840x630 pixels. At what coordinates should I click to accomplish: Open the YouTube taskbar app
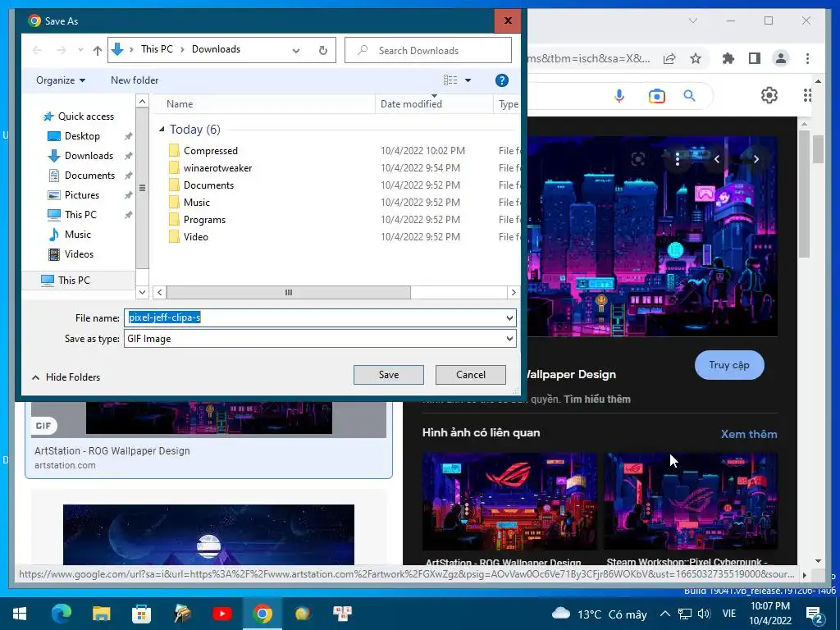pos(221,614)
